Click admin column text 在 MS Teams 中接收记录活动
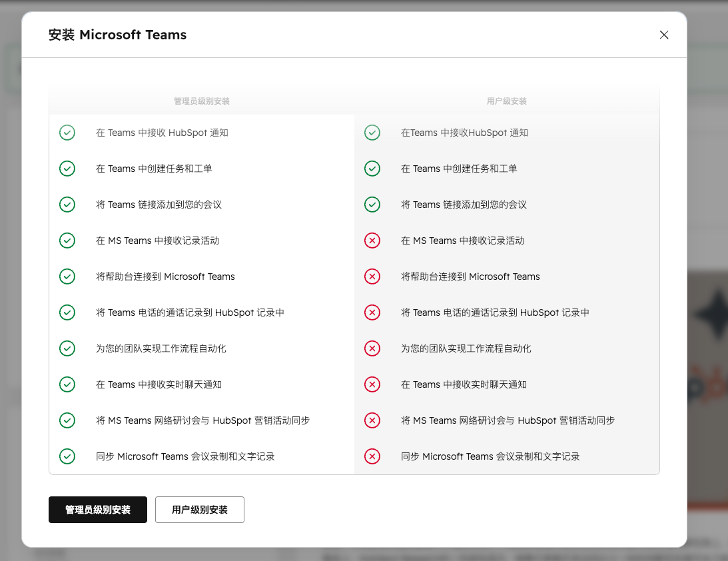This screenshot has width=728, height=561. pyautogui.click(x=157, y=241)
